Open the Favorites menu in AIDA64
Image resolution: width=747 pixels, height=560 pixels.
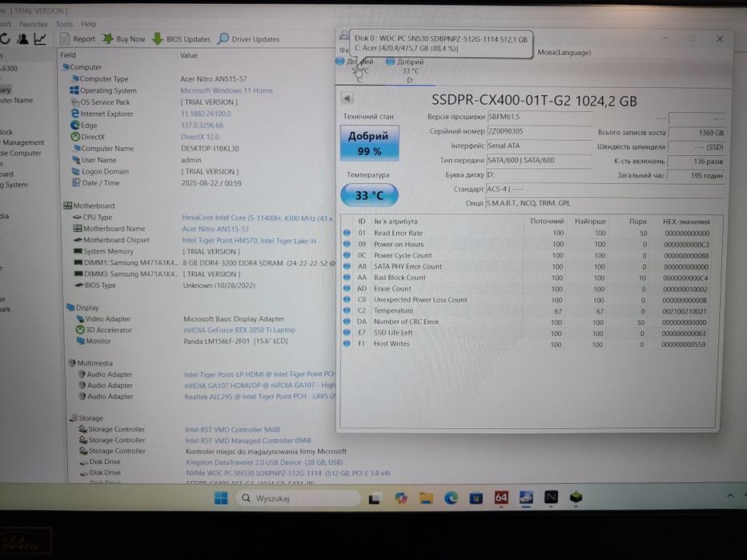34,24
